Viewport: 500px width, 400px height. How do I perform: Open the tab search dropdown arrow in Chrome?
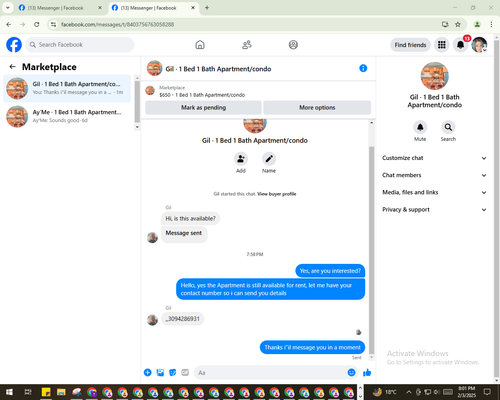[x=8, y=8]
